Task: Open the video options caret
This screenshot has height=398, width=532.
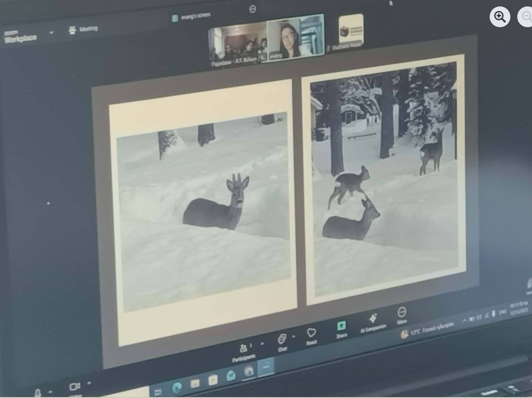Action: (89, 383)
